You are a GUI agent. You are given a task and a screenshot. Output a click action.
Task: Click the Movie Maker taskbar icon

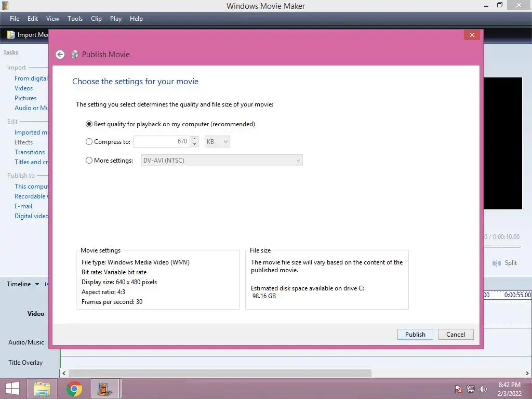105,389
